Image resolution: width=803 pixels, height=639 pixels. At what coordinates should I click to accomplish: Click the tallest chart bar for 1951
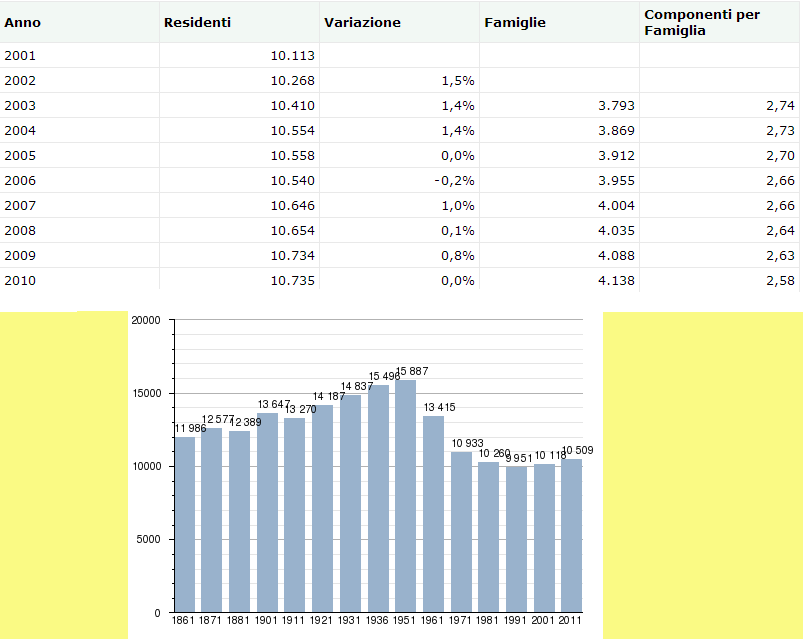(x=405, y=495)
